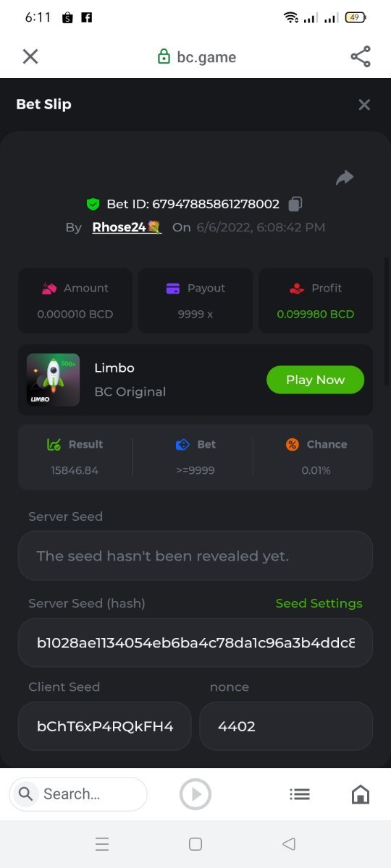Tap the Android back navigation triangle
The image size is (391, 868).
(289, 843)
